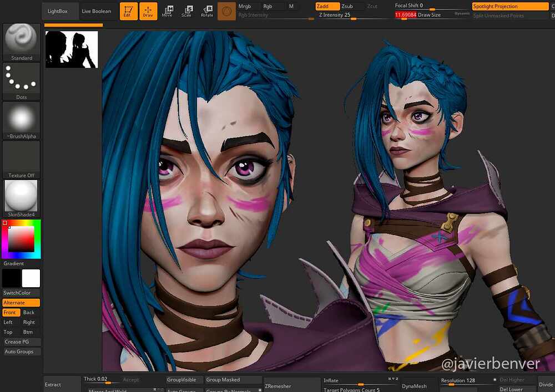This screenshot has height=392, width=555.
Task: Click the Jinx silhouette spotlight thumbnail
Action: pyautogui.click(x=71, y=49)
